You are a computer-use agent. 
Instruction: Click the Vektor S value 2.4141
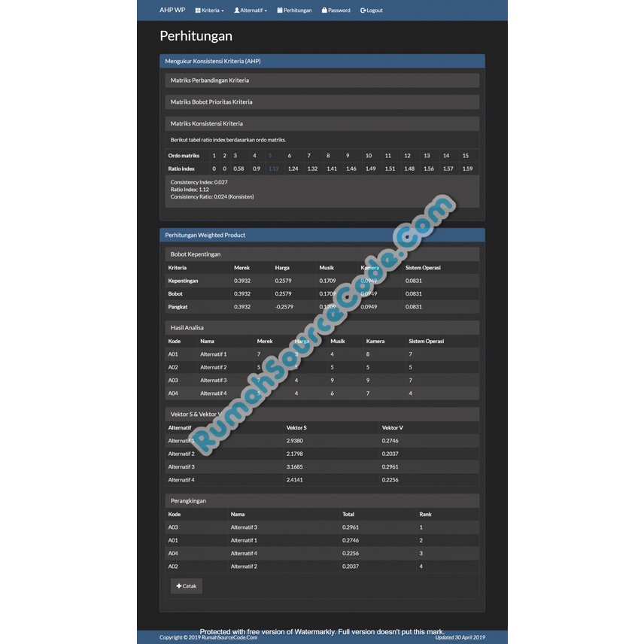coord(294,480)
